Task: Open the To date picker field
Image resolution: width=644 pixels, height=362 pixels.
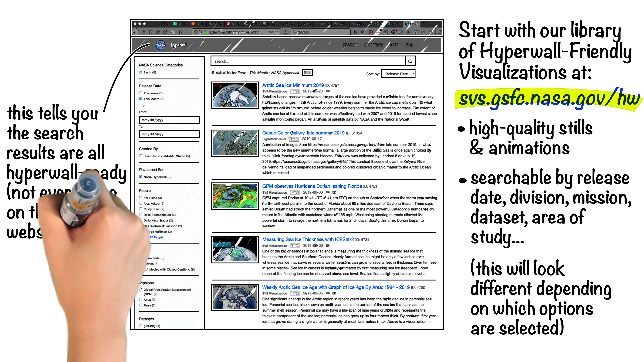Action: point(169,134)
